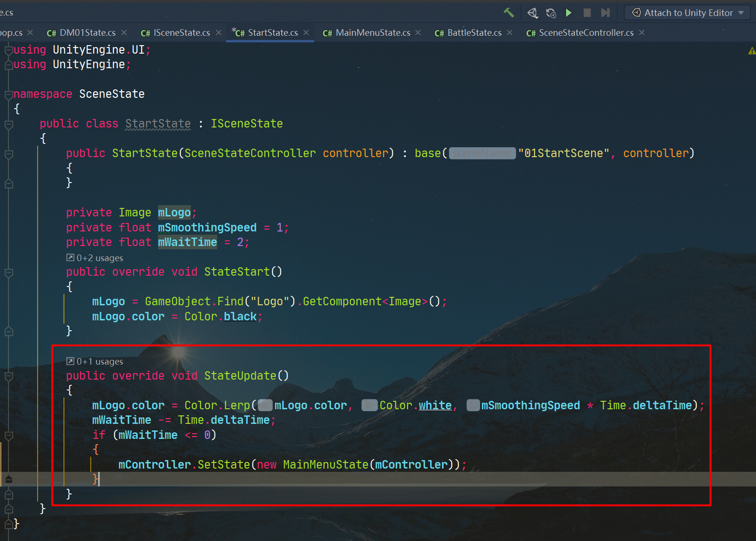Image resolution: width=756 pixels, height=541 pixels.
Task: Click the Stop square icon
Action: point(587,13)
